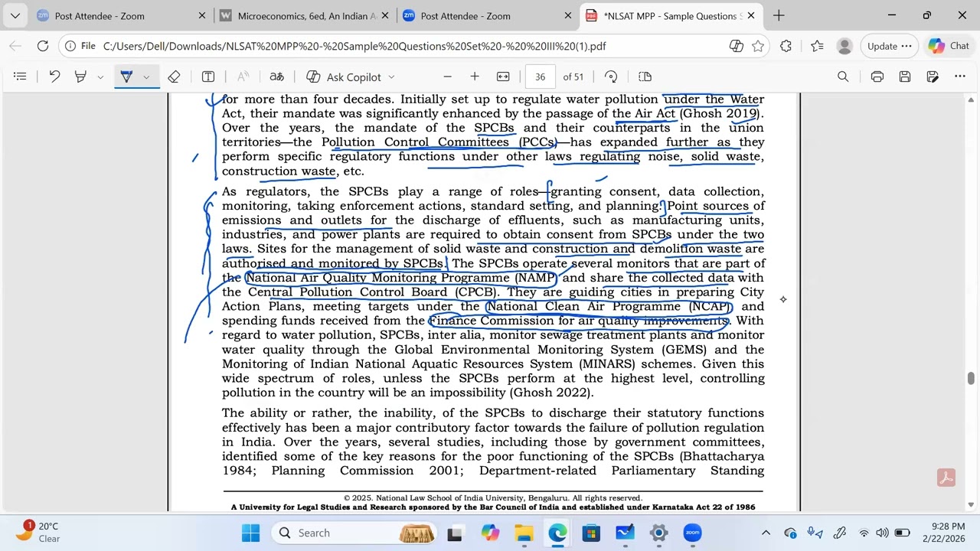The height and width of the screenshot is (551, 980).
Task: Click the floating Adobe PDF icon
Action: tap(946, 478)
